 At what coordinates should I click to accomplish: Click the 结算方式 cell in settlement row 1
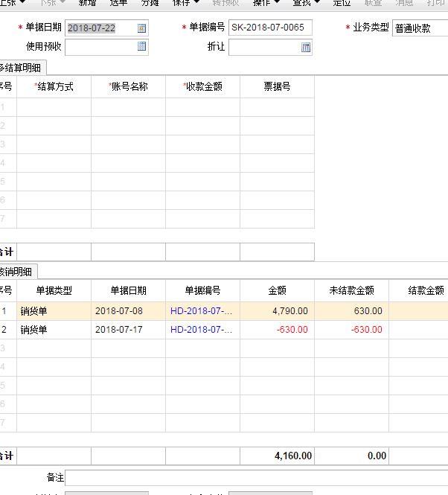pyautogui.click(x=54, y=107)
